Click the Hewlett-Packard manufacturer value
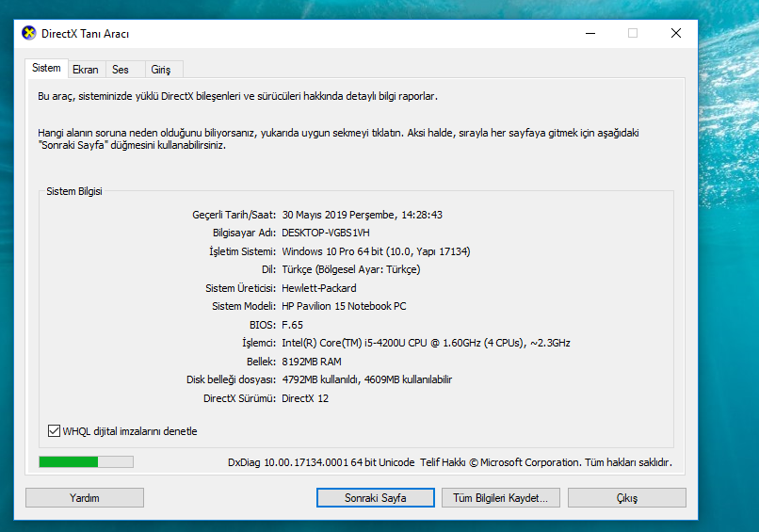This screenshot has width=759, height=532. tap(319, 288)
